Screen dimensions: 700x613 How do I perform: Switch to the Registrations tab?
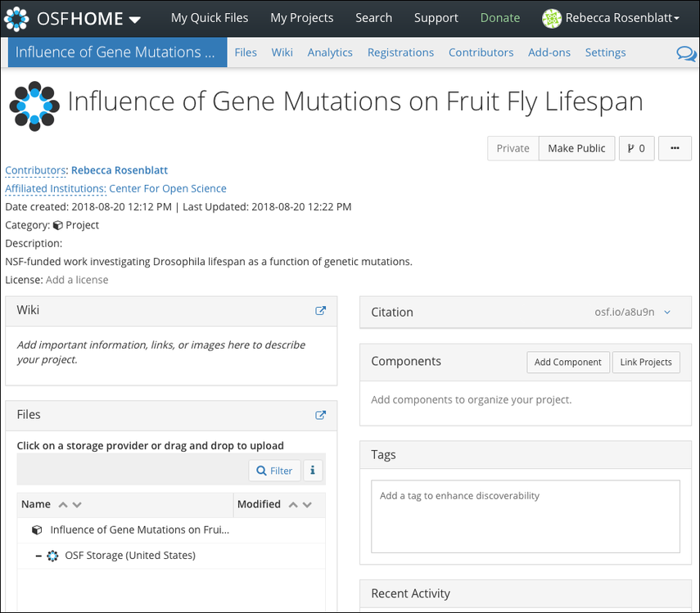400,52
